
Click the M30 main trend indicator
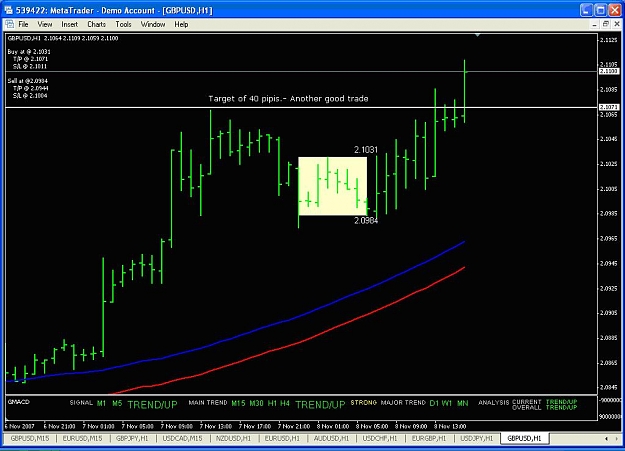(256, 403)
